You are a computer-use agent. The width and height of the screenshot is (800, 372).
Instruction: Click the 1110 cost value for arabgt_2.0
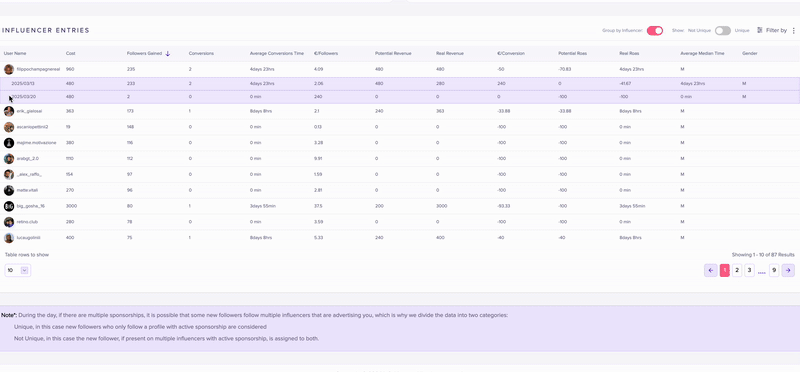click(70, 159)
